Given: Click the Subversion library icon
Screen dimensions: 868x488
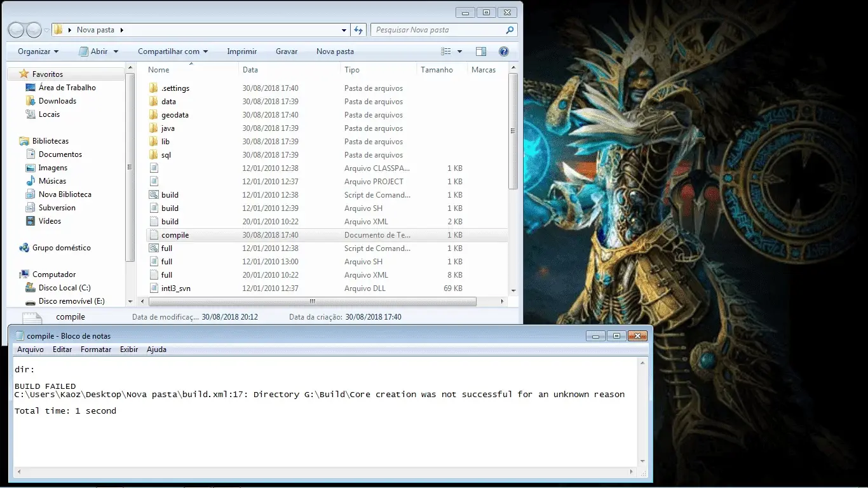Looking at the screenshot, I should click(31, 208).
